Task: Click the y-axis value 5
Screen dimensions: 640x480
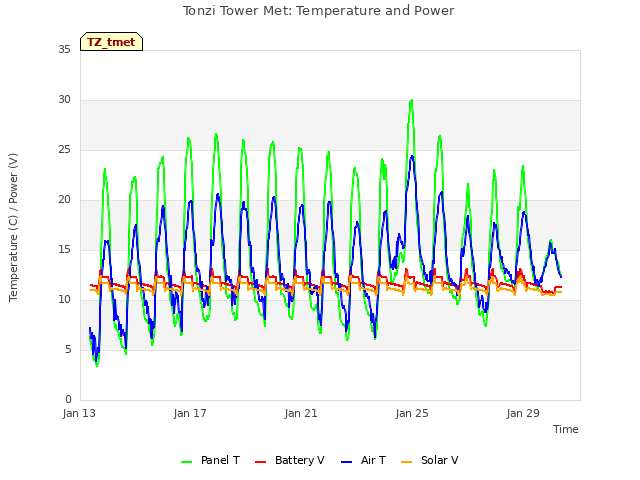Action: (x=68, y=349)
